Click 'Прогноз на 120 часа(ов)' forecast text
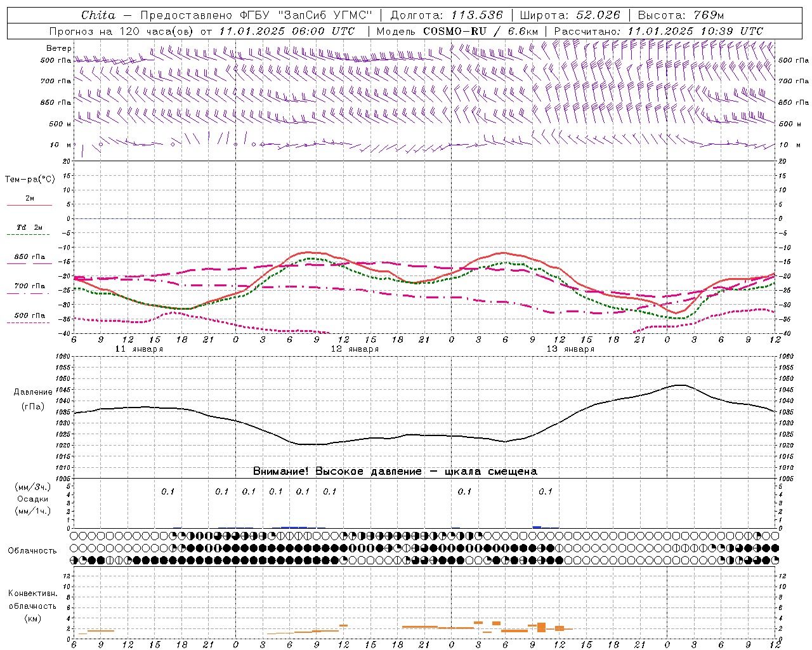Image resolution: width=812 pixels, height=650 pixels. tap(121, 31)
